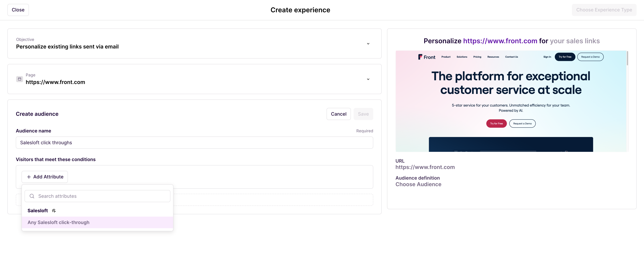The image size is (644, 255).
Task: Click the Personalize existing links objective text
Action: pos(67,47)
